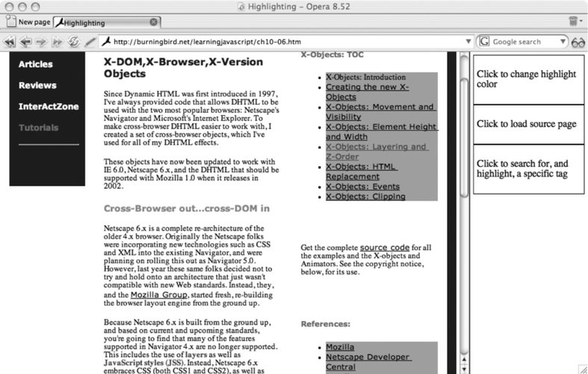The image size is (588, 374).
Task: Click the 'X-Objects: Introduction' list item
Action: 365,77
